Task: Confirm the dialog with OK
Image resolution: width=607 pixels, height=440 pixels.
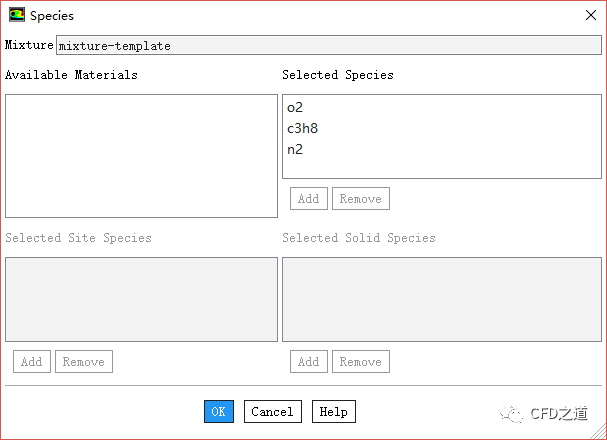Action: (x=219, y=411)
